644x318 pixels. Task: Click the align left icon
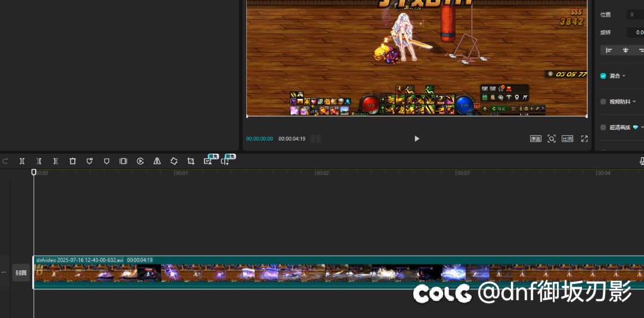click(x=609, y=50)
